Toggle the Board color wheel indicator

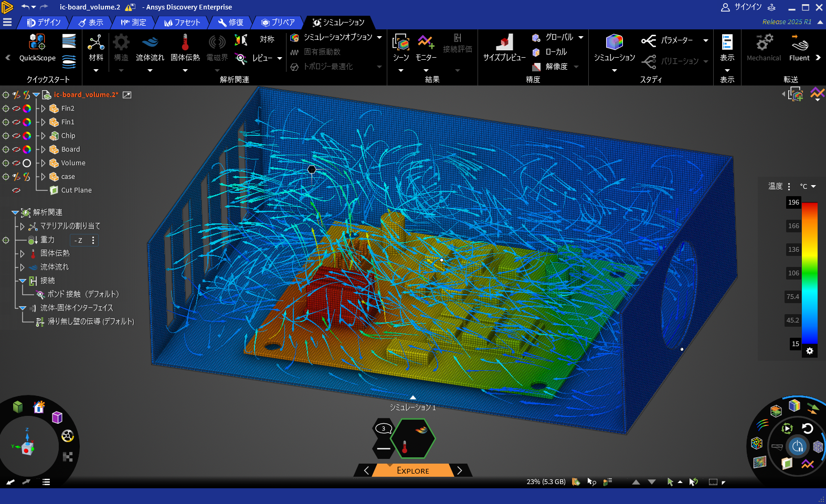(27, 149)
